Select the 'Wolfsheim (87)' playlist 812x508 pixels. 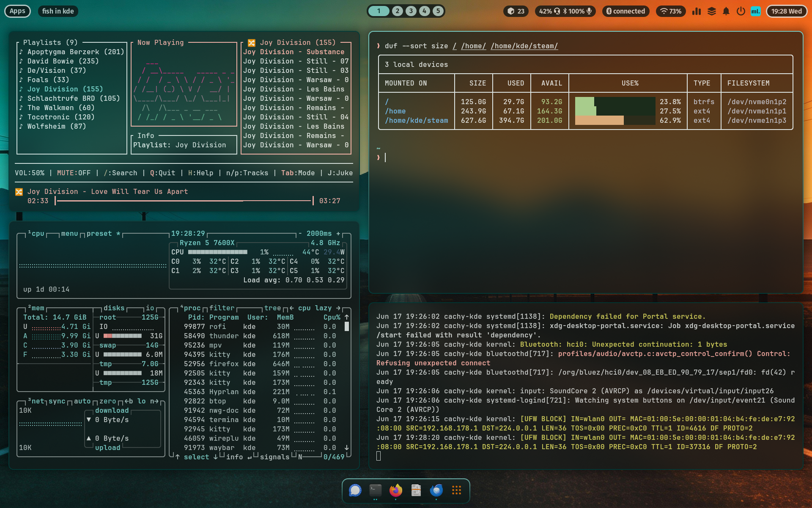[53, 127]
